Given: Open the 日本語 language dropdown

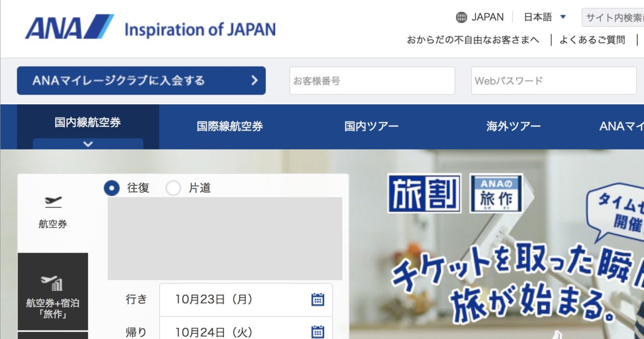Looking at the screenshot, I should (x=545, y=17).
